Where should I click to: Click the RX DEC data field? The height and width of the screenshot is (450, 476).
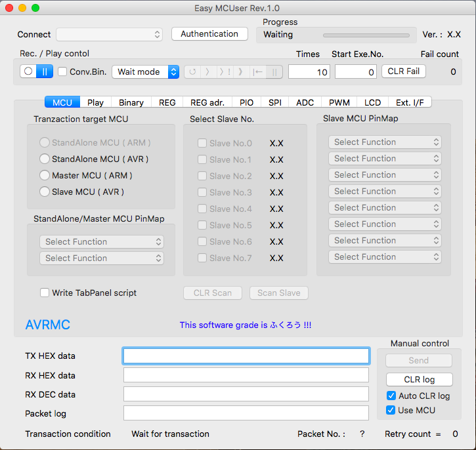[246, 394]
